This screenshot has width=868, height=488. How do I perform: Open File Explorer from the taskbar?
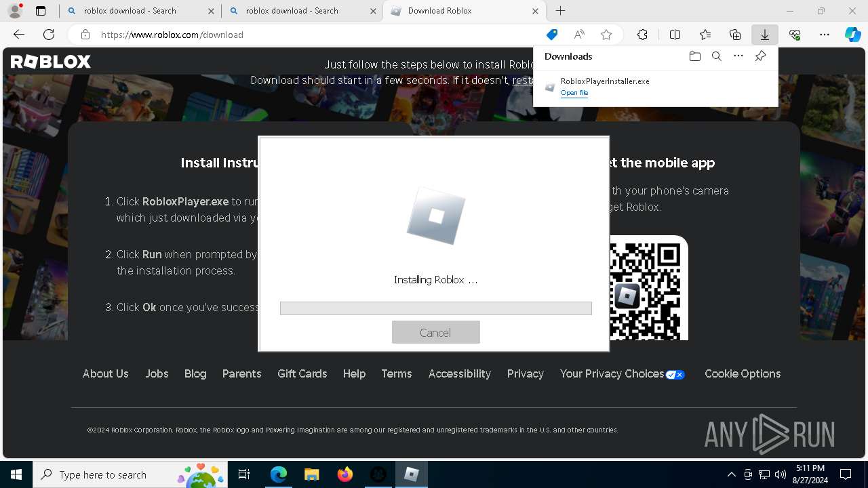point(311,474)
